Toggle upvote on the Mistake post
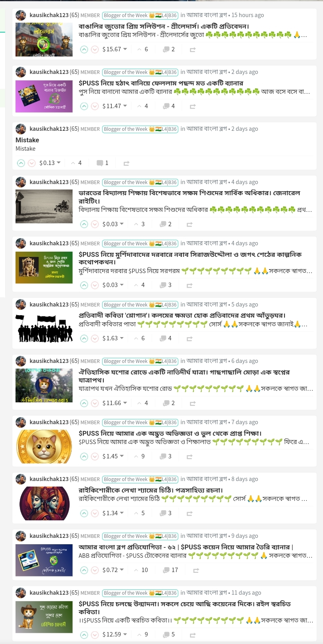This screenshot has height=644, width=323. pos(21,163)
